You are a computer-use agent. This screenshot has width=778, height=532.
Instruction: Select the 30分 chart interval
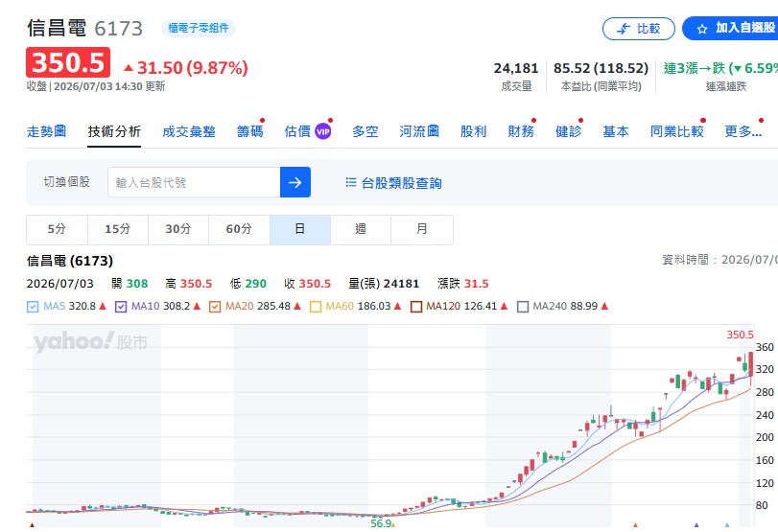tap(178, 229)
